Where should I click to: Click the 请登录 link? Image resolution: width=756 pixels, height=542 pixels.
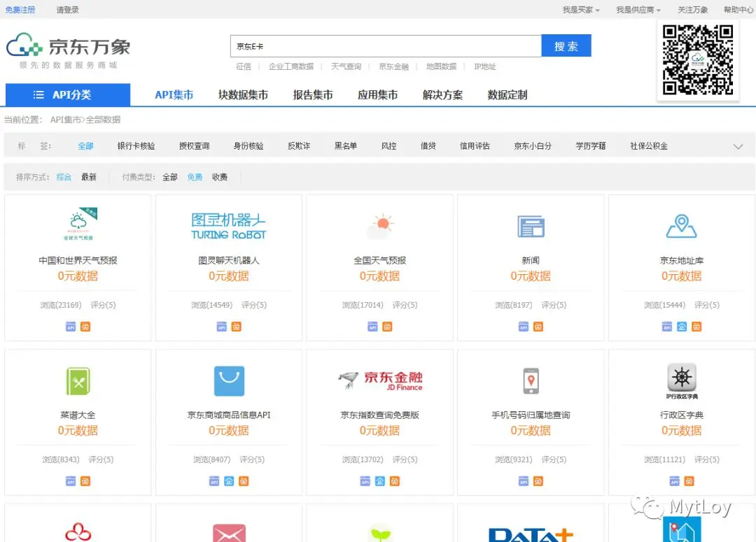pos(67,10)
